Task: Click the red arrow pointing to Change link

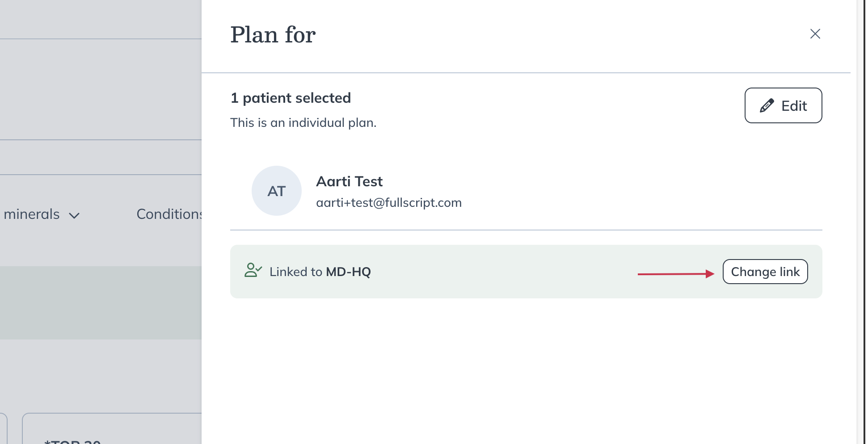Action: 675,274
